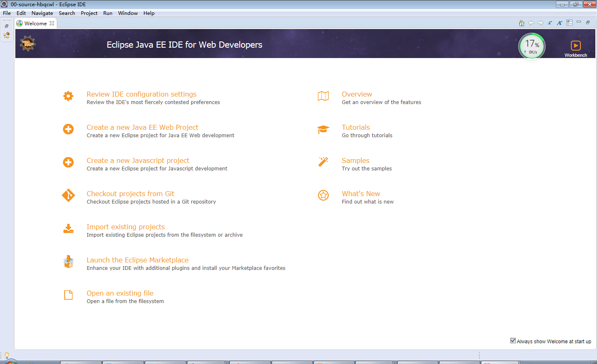Open the Samples link
The width and height of the screenshot is (597, 364).
pyautogui.click(x=355, y=160)
